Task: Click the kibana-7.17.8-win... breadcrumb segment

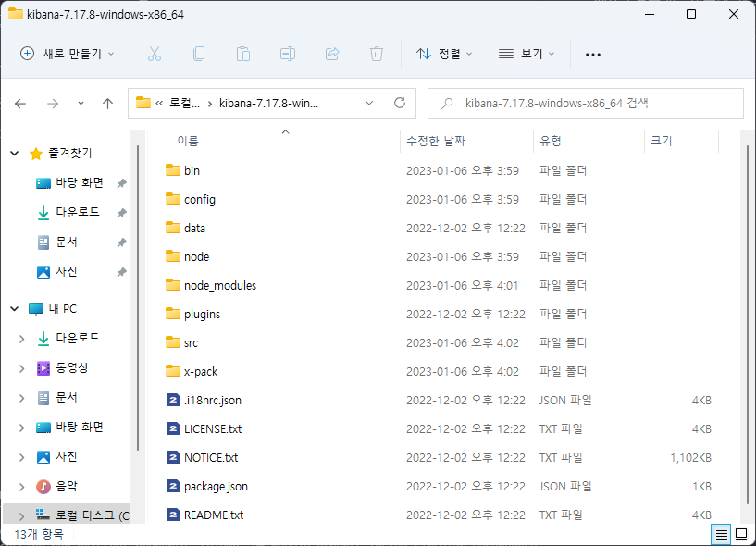Action: pos(268,103)
